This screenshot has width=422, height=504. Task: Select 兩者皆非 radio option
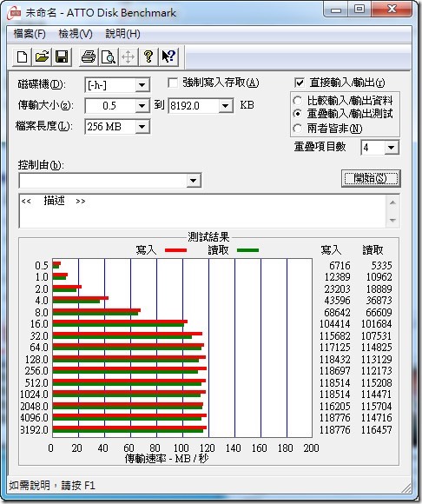[297, 129]
